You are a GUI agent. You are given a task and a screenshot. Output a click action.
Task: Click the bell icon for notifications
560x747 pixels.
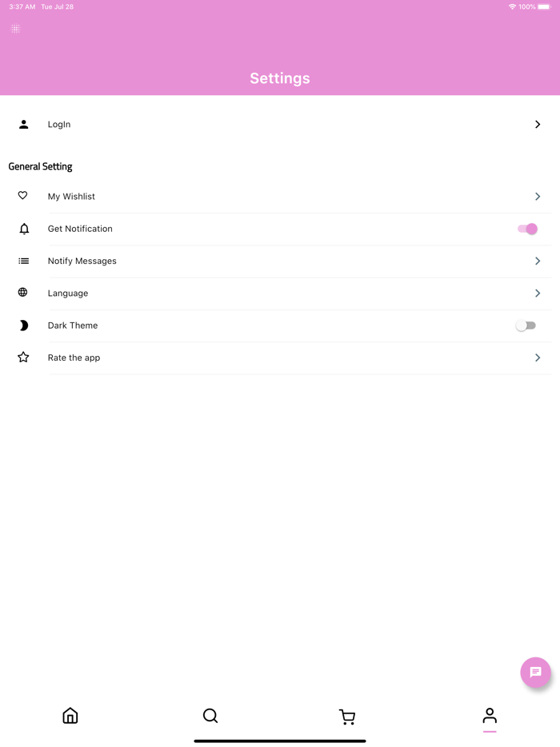[24, 229]
